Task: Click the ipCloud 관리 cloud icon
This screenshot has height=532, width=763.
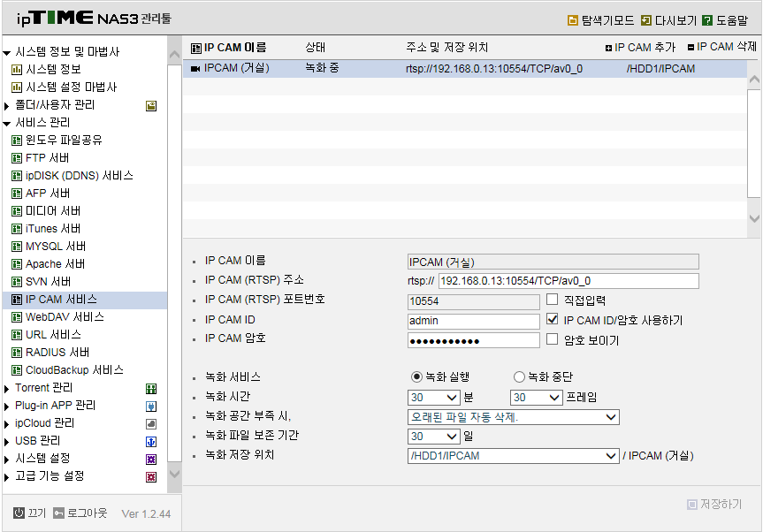Action: 151,424
